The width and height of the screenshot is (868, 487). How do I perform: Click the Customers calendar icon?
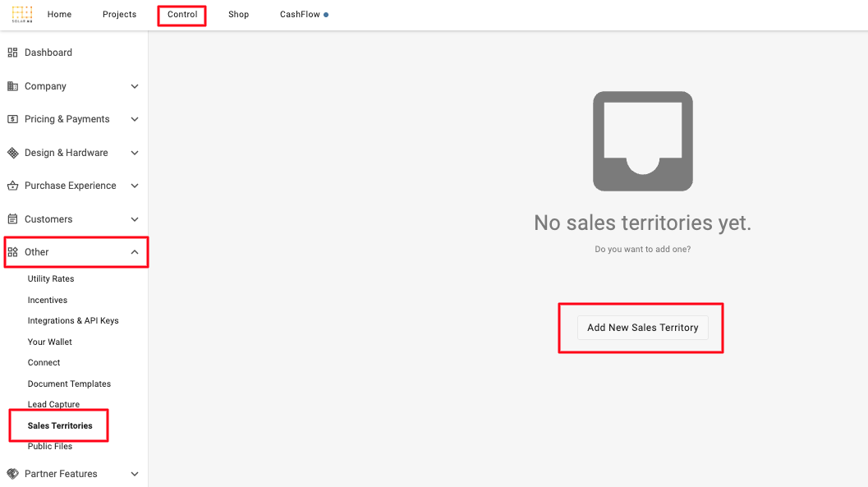[13, 219]
